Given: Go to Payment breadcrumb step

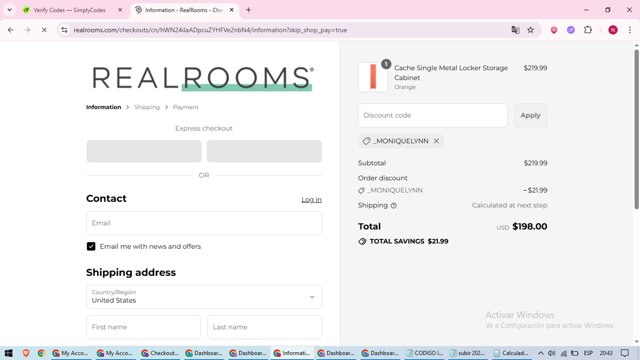Looking at the screenshot, I should pyautogui.click(x=186, y=107).
